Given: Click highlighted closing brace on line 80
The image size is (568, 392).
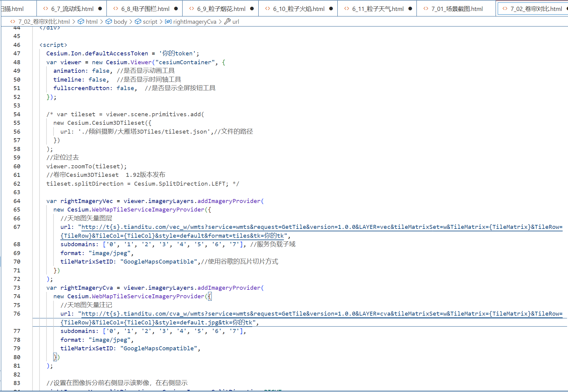Looking at the screenshot, I should [x=55, y=357].
